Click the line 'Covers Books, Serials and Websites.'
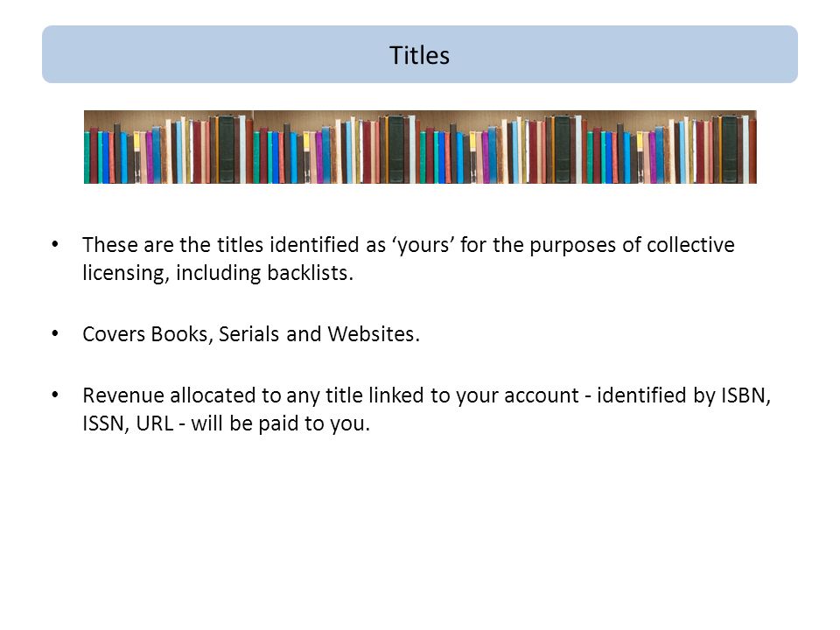The image size is (840, 630). (x=251, y=334)
